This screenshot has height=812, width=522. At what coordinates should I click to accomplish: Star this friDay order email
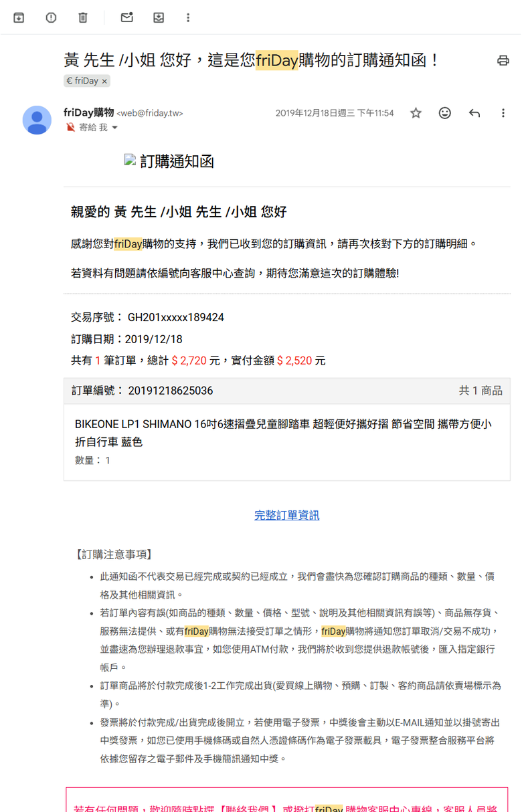click(x=416, y=113)
